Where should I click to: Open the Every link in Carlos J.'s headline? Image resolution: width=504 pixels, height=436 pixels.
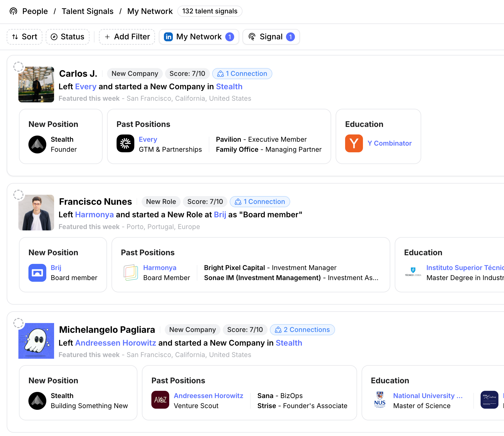pyautogui.click(x=86, y=86)
